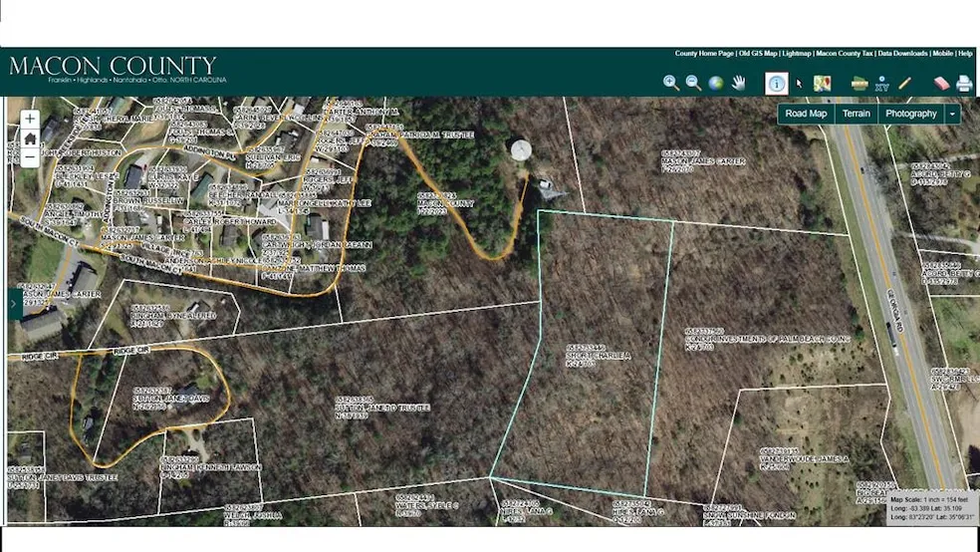Screen dimensions: 980x552
Task: Click the eraser clear graphics icon
Action: (941, 84)
